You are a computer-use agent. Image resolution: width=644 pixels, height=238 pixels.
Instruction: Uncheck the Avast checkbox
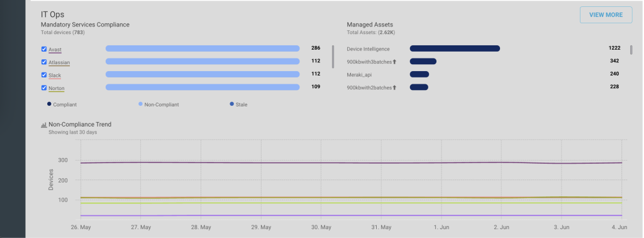pos(44,49)
